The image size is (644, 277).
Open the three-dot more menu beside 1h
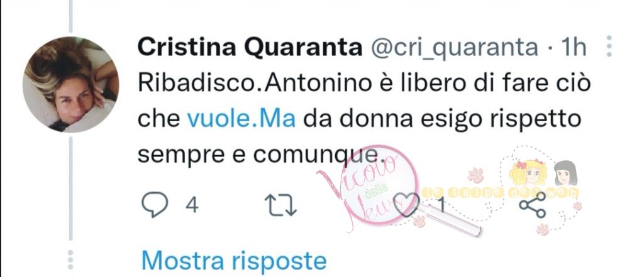[x=609, y=46]
